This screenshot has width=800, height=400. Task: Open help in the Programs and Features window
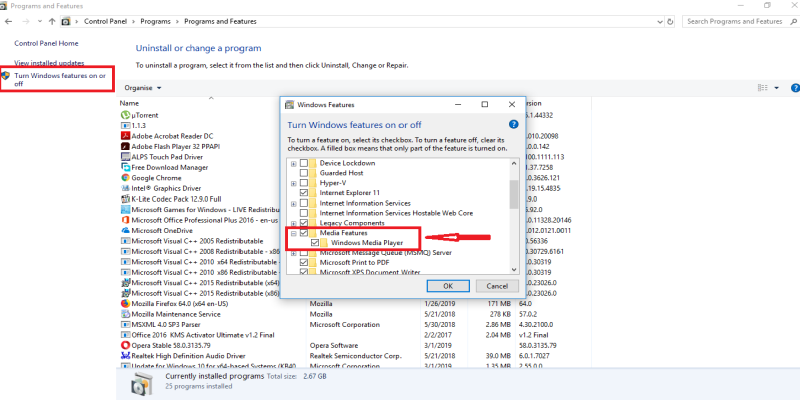tap(795, 88)
